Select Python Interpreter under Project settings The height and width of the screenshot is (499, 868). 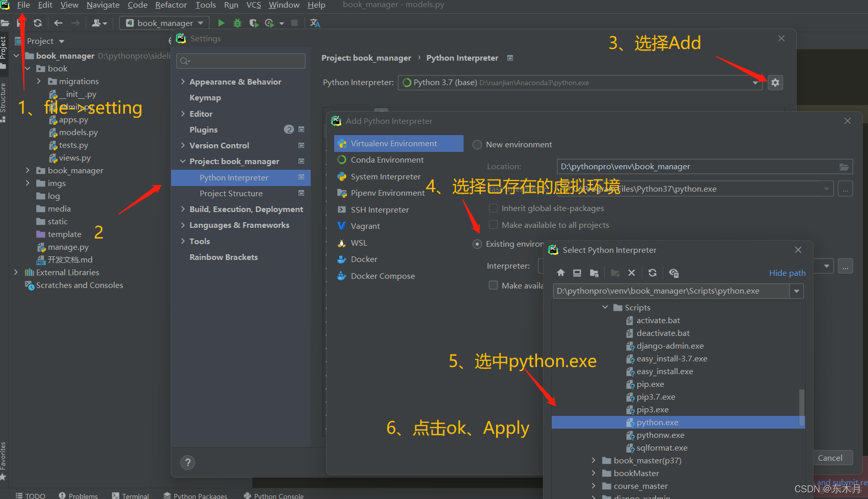(x=240, y=177)
